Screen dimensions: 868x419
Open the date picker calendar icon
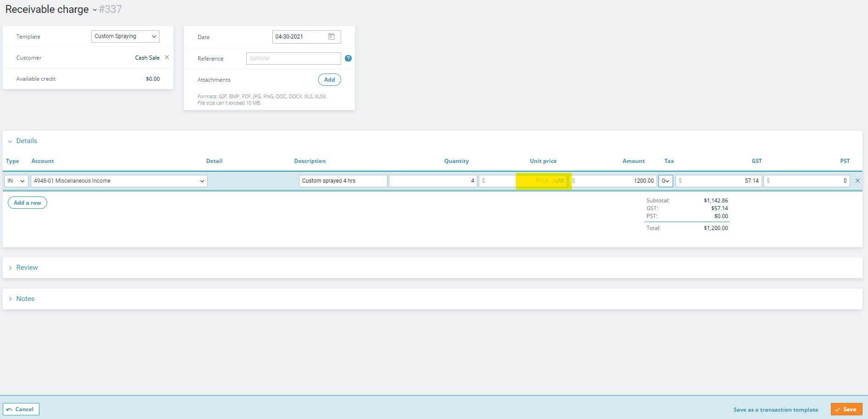332,37
